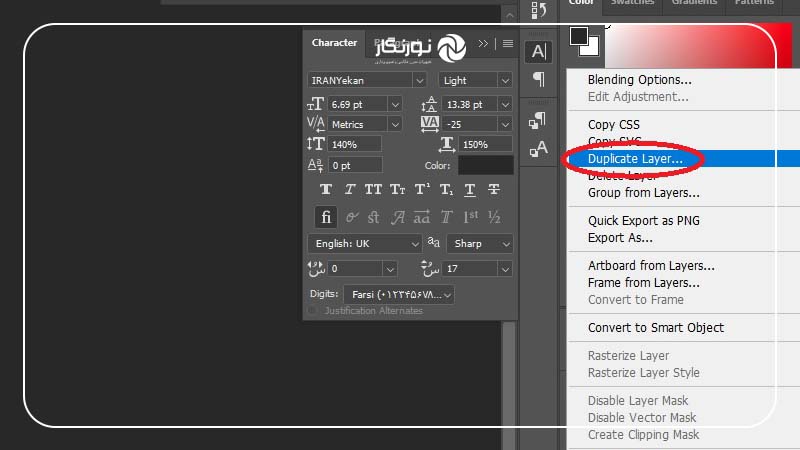Click kerning V/A icon
This screenshot has height=450, width=800.
[315, 124]
